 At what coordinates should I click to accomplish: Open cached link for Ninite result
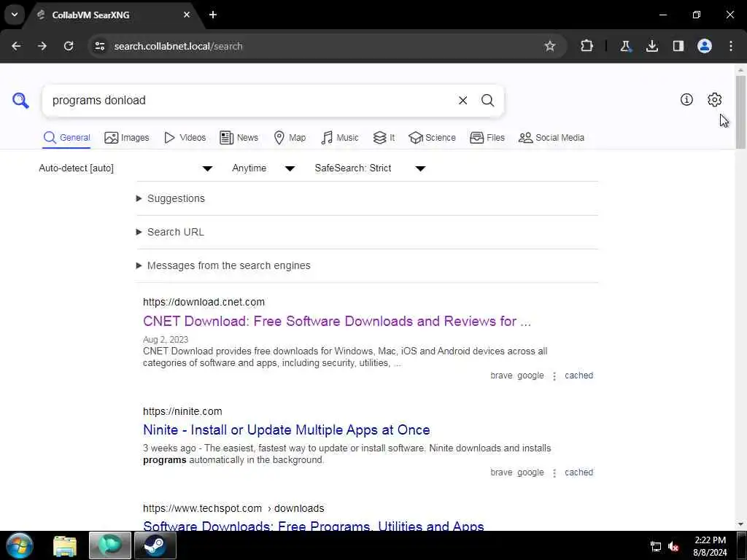point(578,472)
